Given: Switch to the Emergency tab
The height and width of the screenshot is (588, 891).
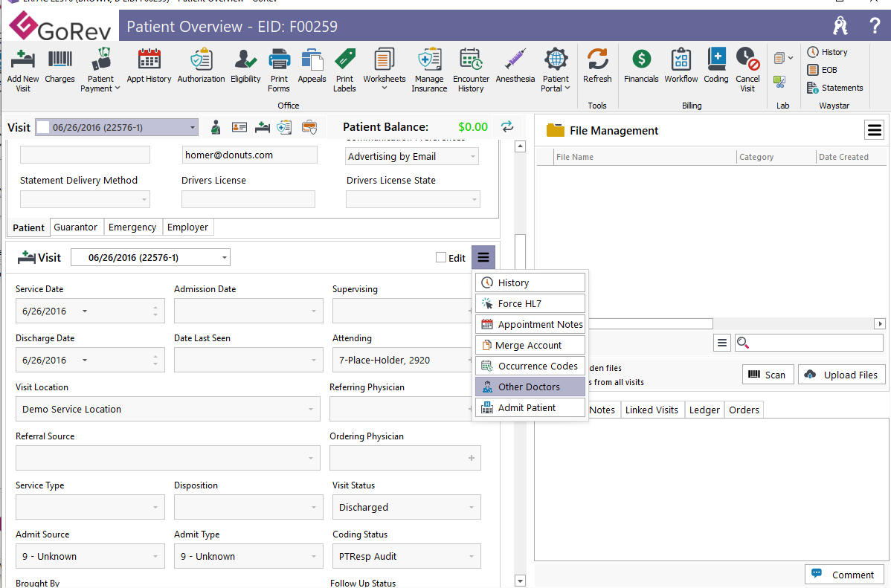Looking at the screenshot, I should (x=132, y=227).
